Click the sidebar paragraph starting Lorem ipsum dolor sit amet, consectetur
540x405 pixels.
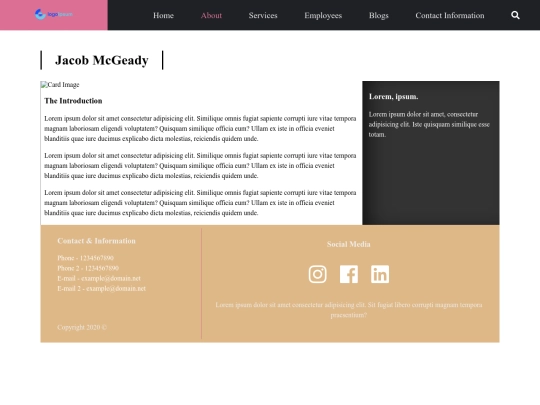tap(429, 124)
